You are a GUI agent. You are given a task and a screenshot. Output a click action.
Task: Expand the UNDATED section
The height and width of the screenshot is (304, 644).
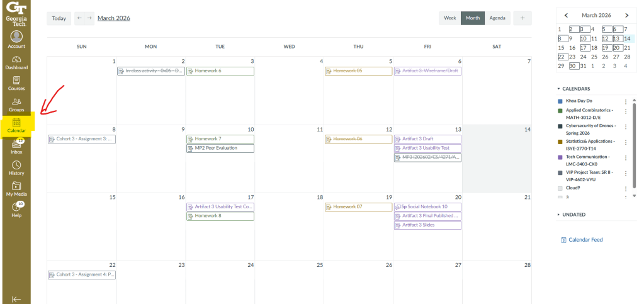(x=572, y=215)
